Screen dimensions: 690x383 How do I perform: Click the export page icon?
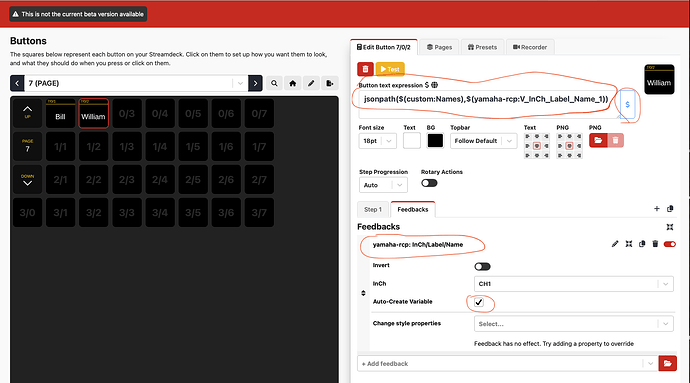[330, 83]
